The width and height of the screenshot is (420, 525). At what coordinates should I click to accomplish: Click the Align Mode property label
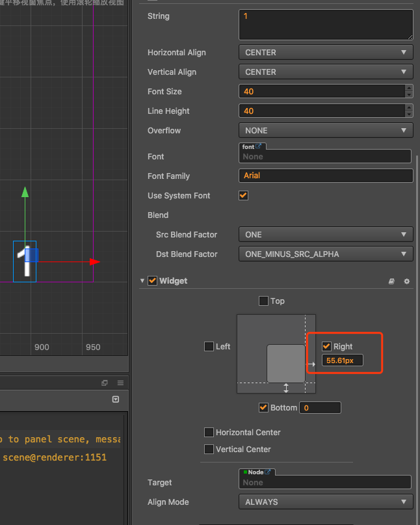tap(168, 502)
